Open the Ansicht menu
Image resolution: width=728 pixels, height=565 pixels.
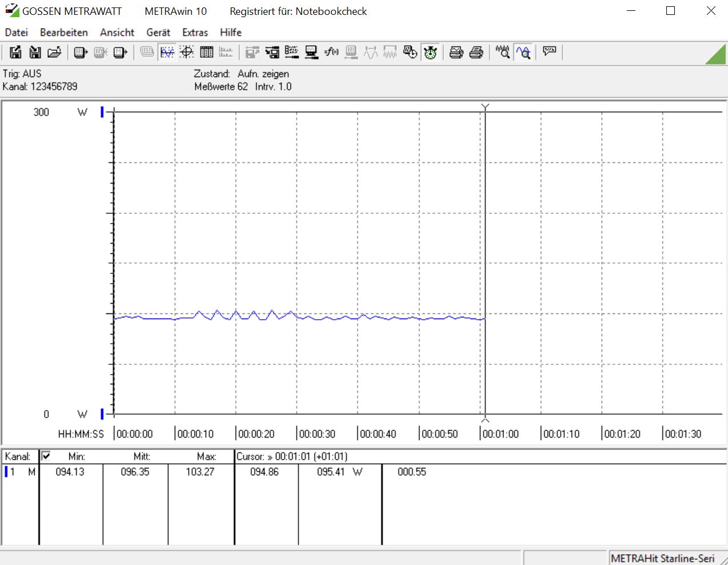tap(117, 33)
